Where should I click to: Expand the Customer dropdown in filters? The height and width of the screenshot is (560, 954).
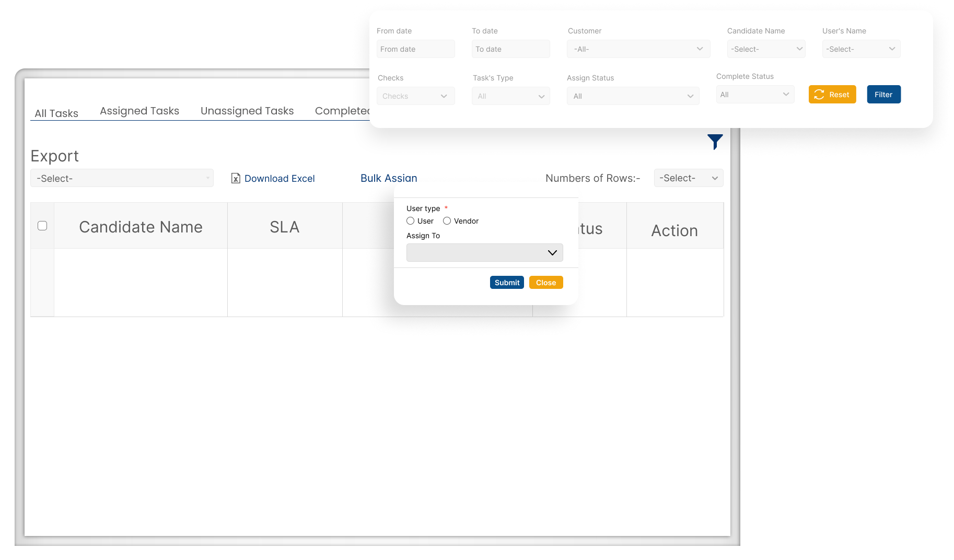click(x=638, y=49)
